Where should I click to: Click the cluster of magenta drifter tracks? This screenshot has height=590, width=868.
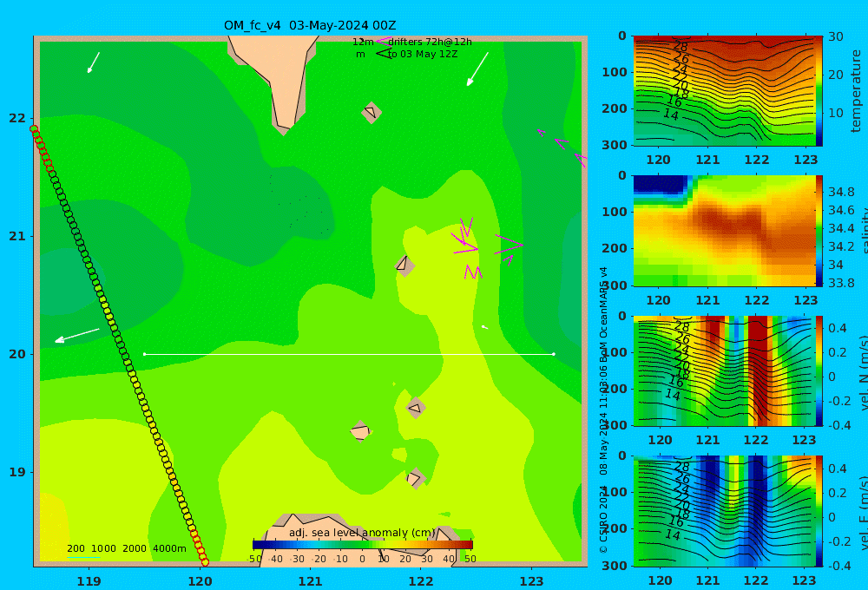(487, 247)
